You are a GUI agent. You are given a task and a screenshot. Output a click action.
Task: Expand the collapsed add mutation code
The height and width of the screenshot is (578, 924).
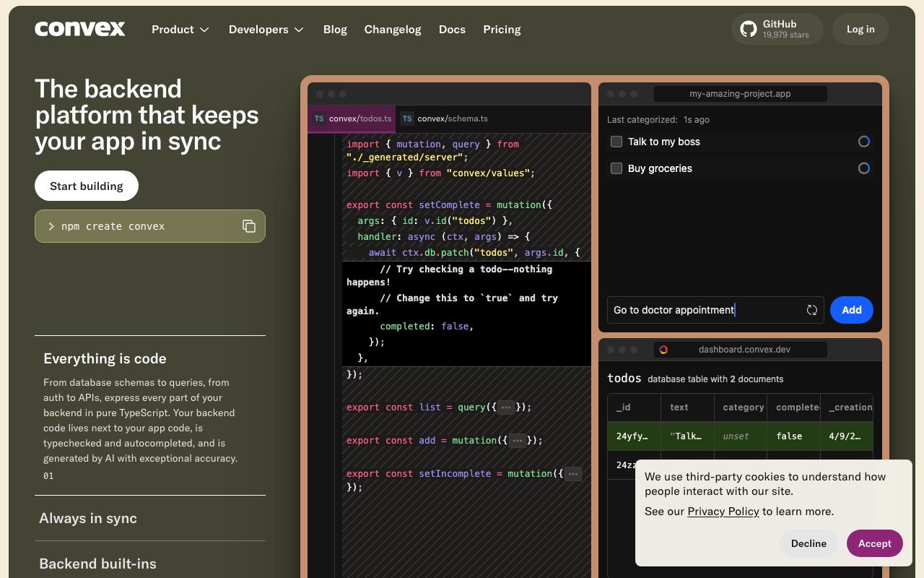coord(517,440)
